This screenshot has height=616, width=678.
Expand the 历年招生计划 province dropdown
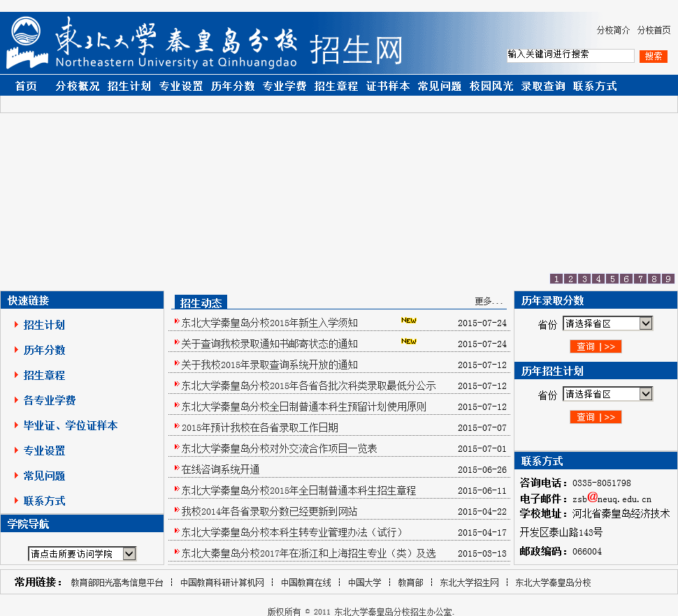point(607,394)
